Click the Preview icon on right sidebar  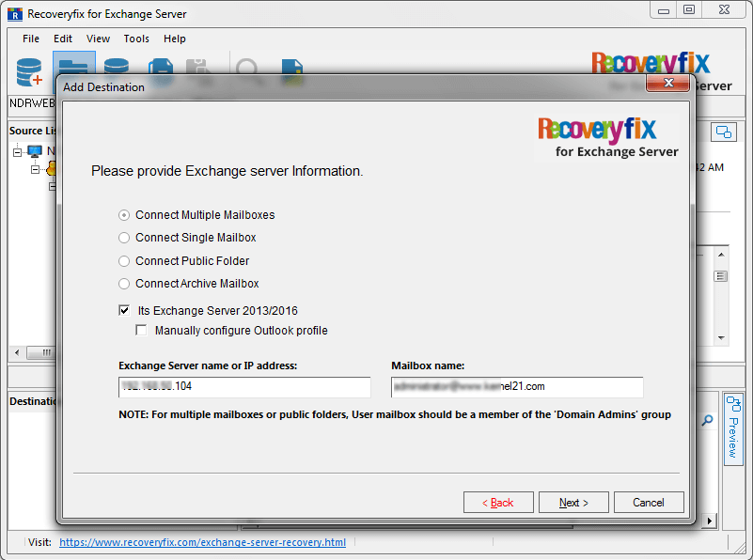[733, 429]
